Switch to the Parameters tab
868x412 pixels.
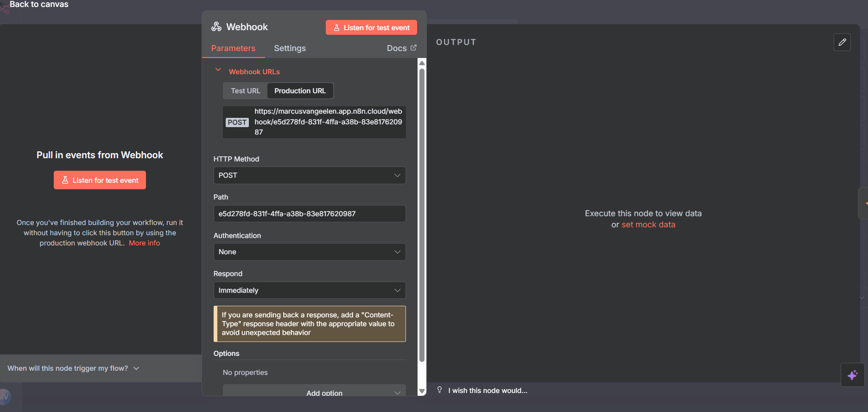tap(233, 48)
